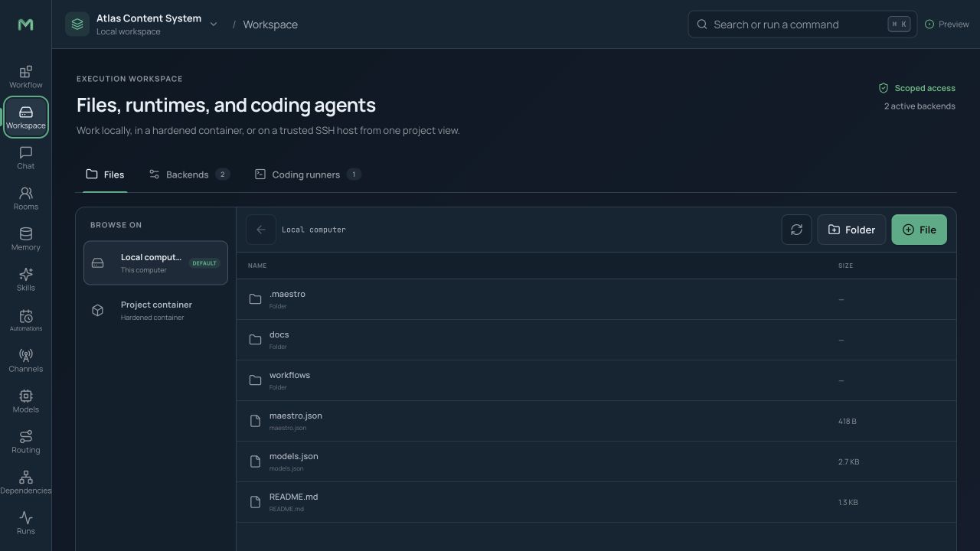Focus the Search or run a command field
Viewport: 980px width, 551px height.
pyautogui.click(x=802, y=24)
